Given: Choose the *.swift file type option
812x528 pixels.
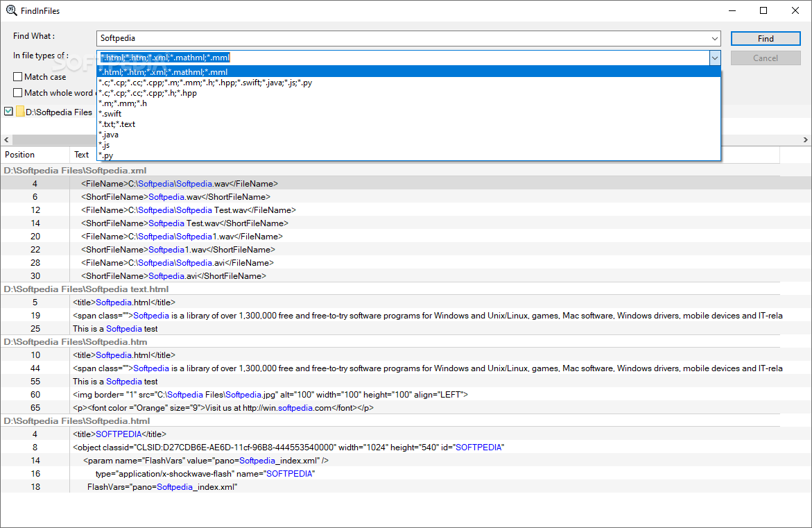Looking at the screenshot, I should pyautogui.click(x=408, y=114).
